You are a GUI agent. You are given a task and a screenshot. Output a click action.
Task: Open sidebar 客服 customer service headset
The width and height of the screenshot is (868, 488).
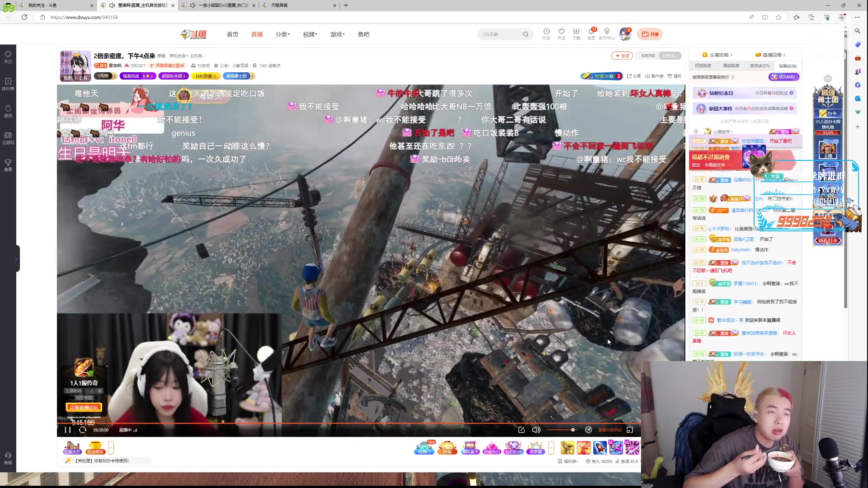coord(8,458)
